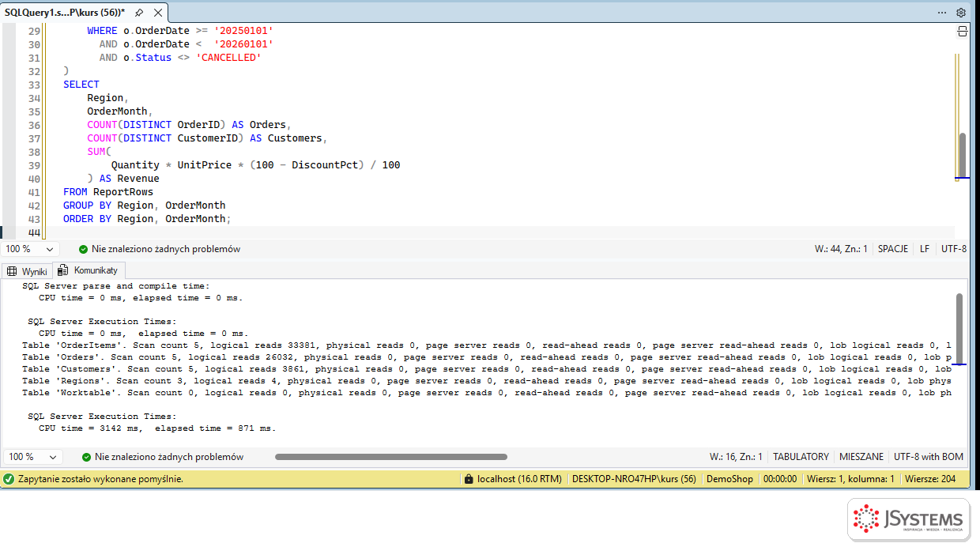Click the Wyniki grid icon
This screenshot has width=980, height=547.
(12, 271)
